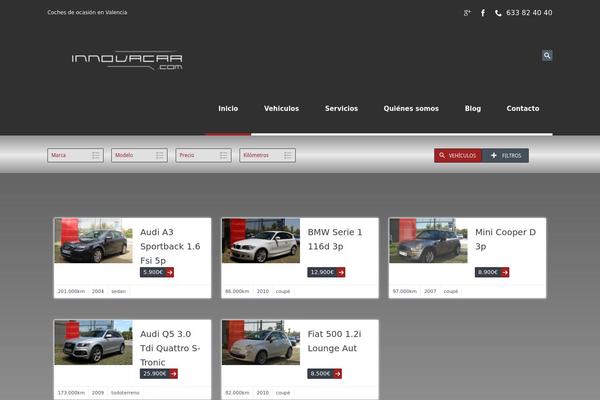Click the Audi A3 car photo

[93, 240]
